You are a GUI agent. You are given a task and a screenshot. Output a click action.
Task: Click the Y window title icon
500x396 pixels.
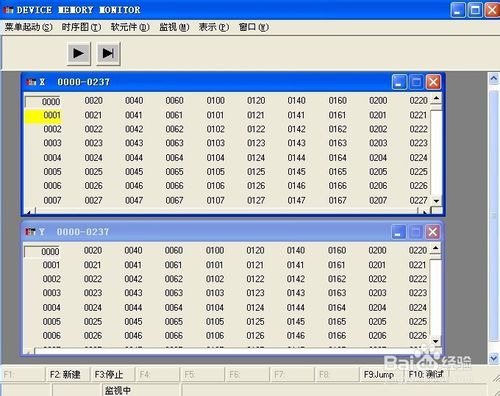pyautogui.click(x=31, y=232)
